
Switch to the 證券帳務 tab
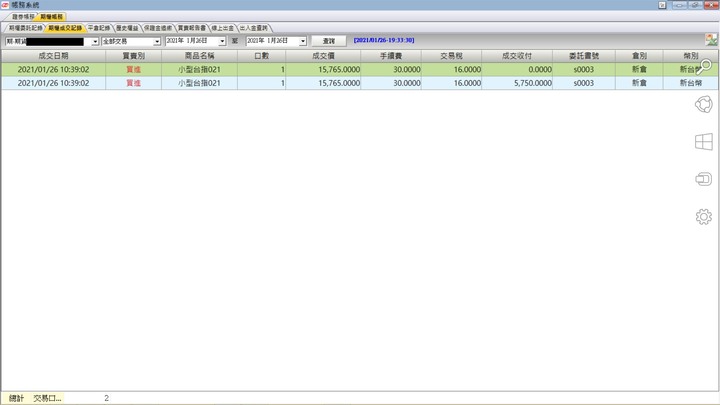(x=23, y=17)
